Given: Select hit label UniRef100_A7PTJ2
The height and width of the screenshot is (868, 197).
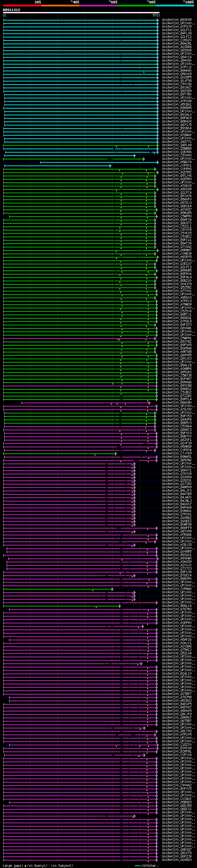Looking at the screenshot, I should tap(176, 67).
